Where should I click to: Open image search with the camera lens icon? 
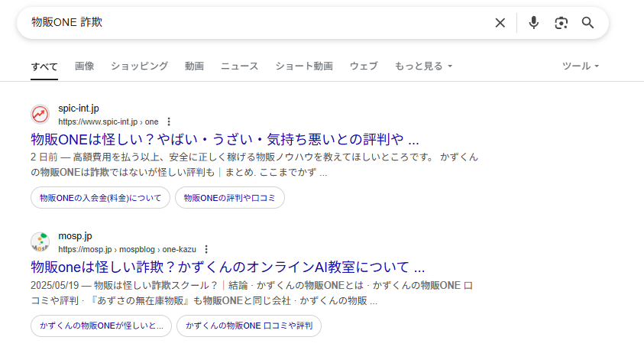[x=561, y=23]
